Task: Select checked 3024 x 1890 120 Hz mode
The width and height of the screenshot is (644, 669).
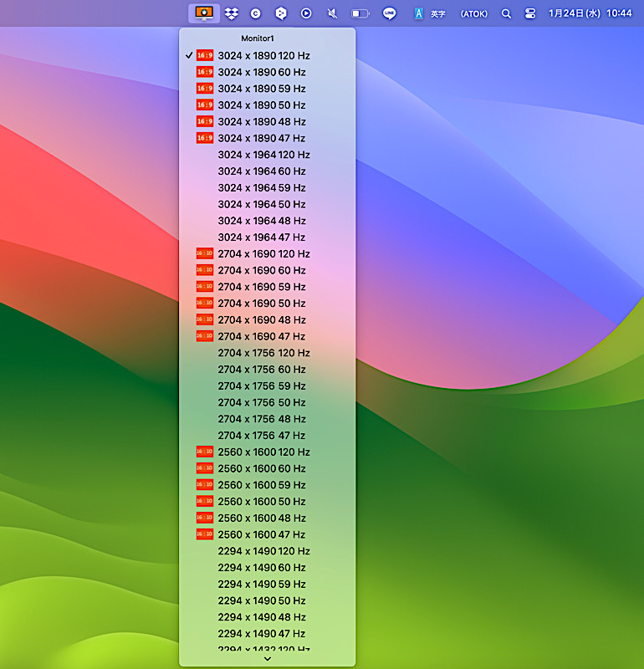Action: (263, 56)
